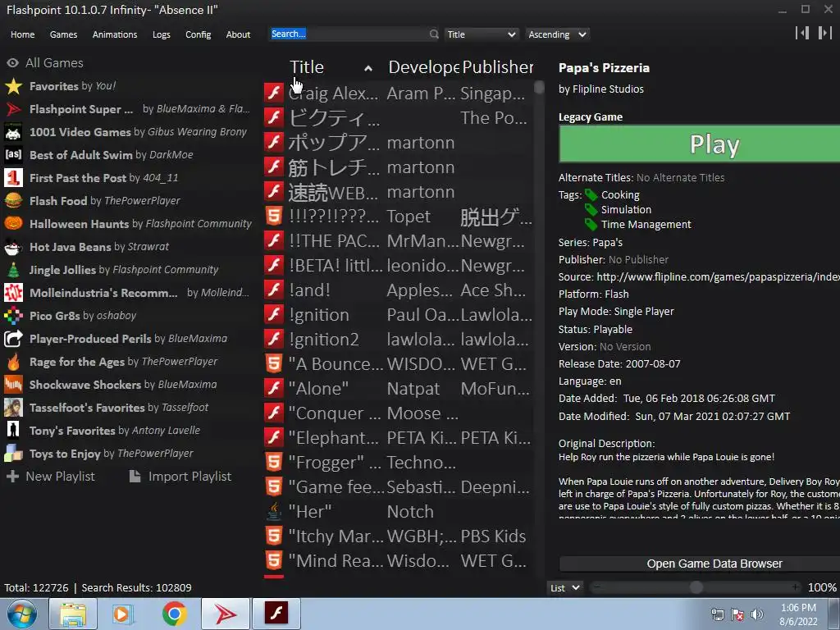Click Player-Produced Perils share icon
Viewport: 840px width, 630px height.
[x=13, y=339]
